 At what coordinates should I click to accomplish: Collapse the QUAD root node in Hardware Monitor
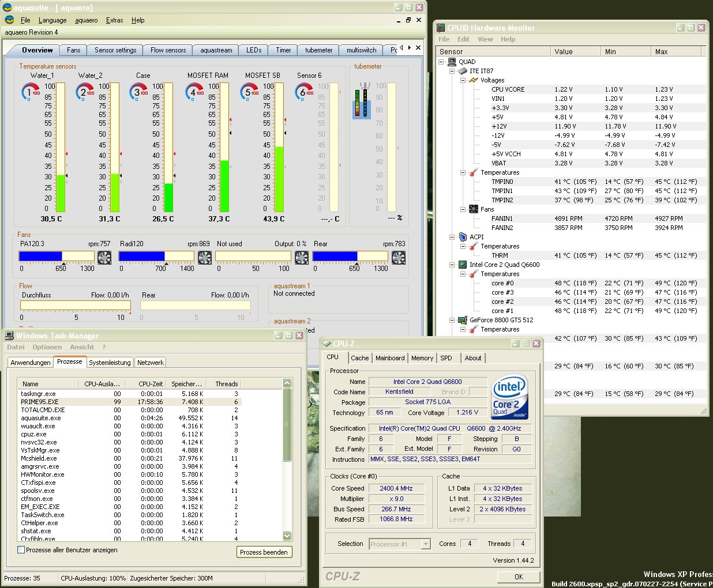pos(441,62)
